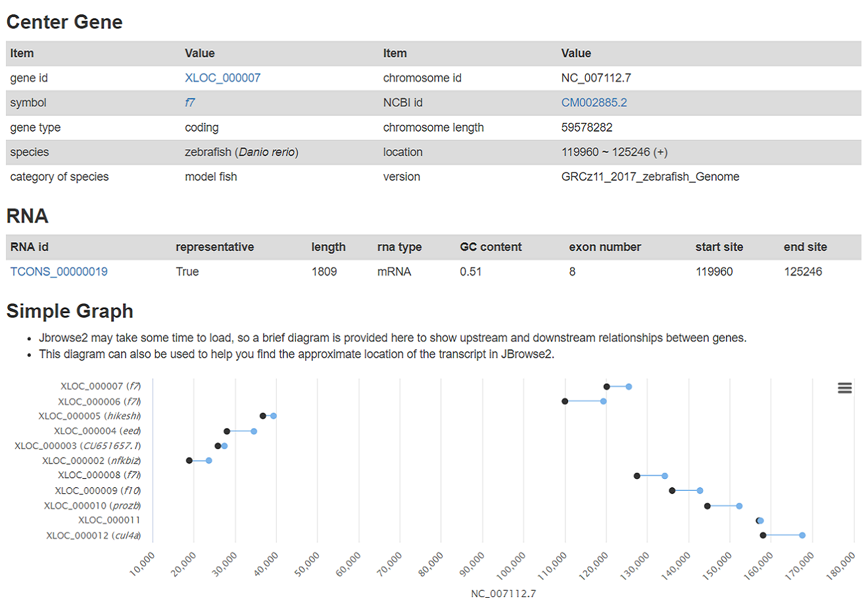Click the XLOC_000009 (f10) axis label

(97, 491)
